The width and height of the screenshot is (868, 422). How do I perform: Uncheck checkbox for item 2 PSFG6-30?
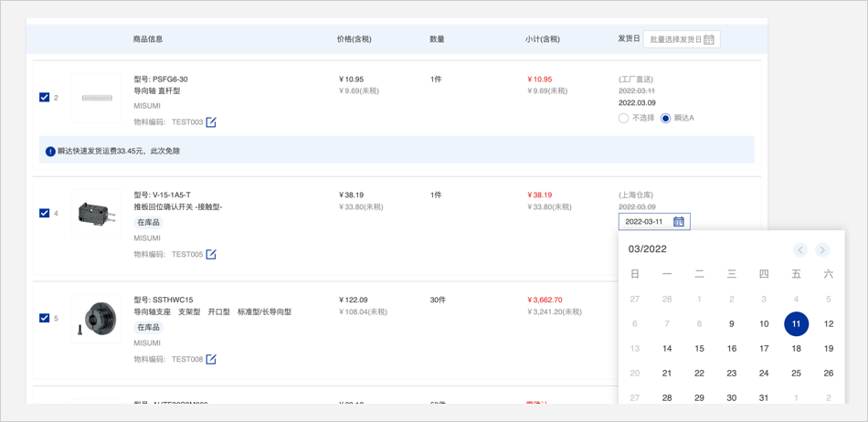45,98
